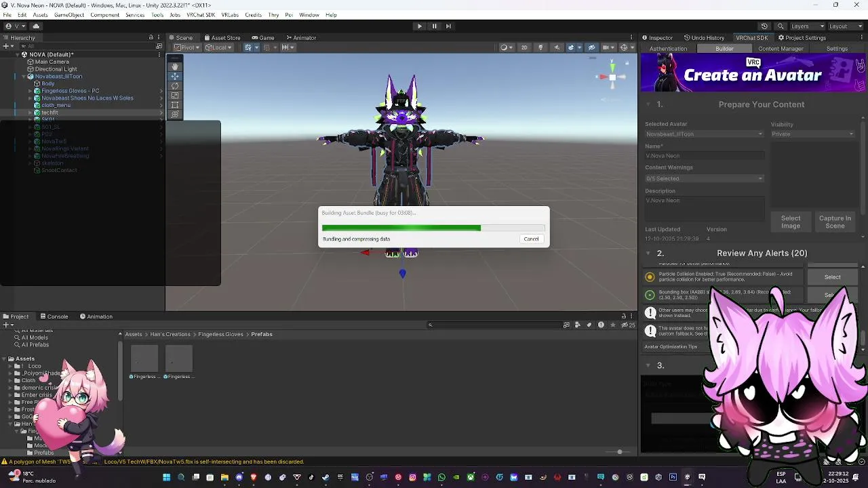Toggle scene effects (skybox/fog) button
The height and width of the screenshot is (488, 868).
(572, 47)
